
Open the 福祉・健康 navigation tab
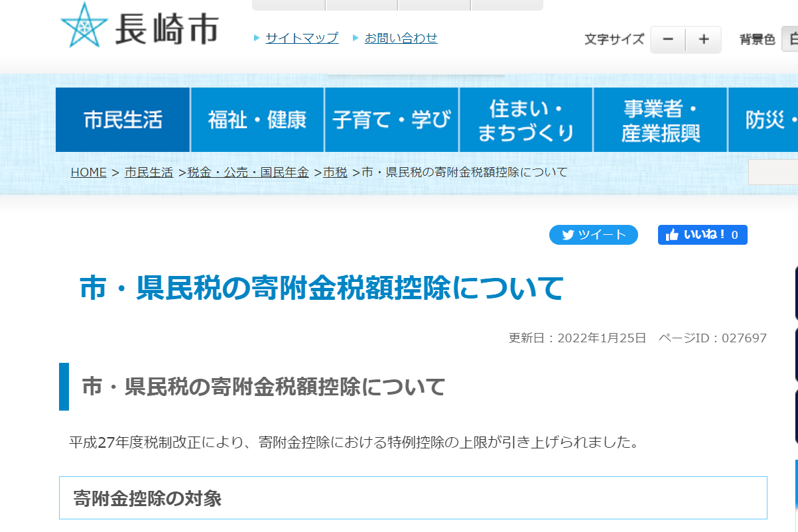click(x=257, y=120)
